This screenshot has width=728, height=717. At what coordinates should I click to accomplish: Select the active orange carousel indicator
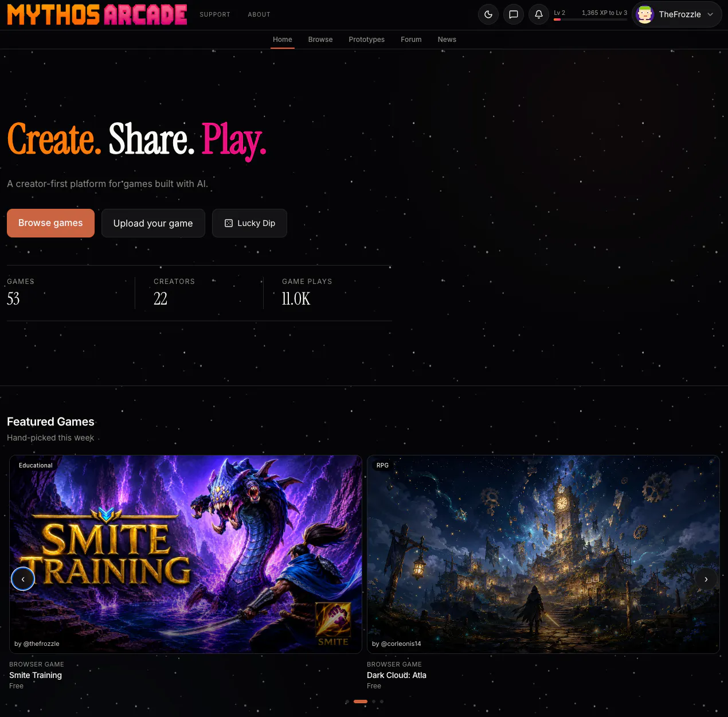(361, 702)
